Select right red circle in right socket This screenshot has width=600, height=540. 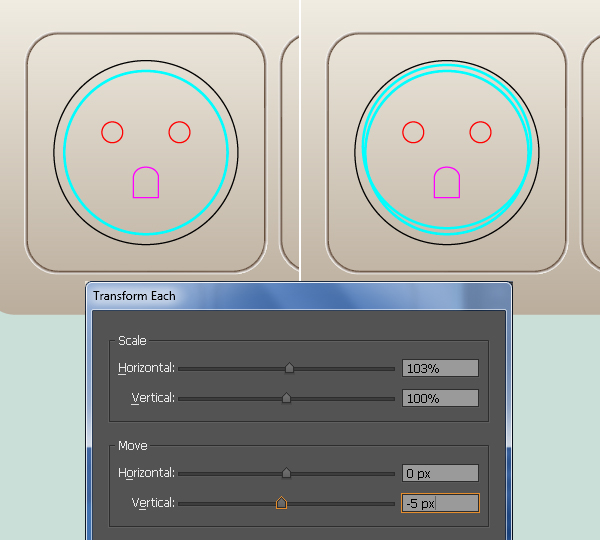click(481, 132)
